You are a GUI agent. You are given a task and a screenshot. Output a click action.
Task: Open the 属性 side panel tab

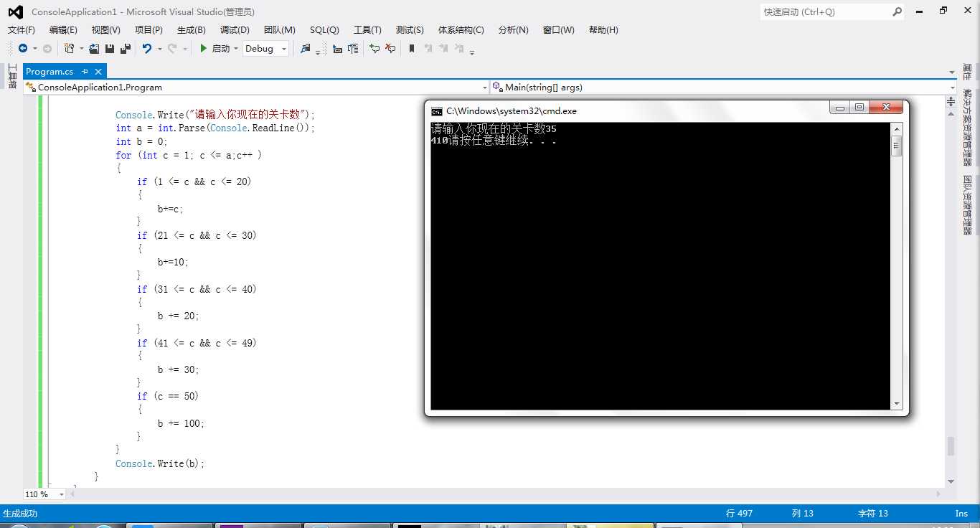pos(968,72)
